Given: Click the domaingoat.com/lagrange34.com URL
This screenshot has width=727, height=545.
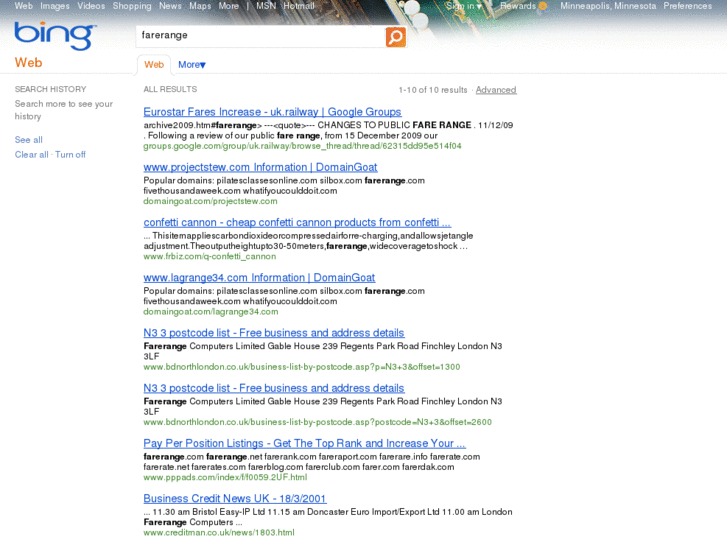Looking at the screenshot, I should (210, 312).
